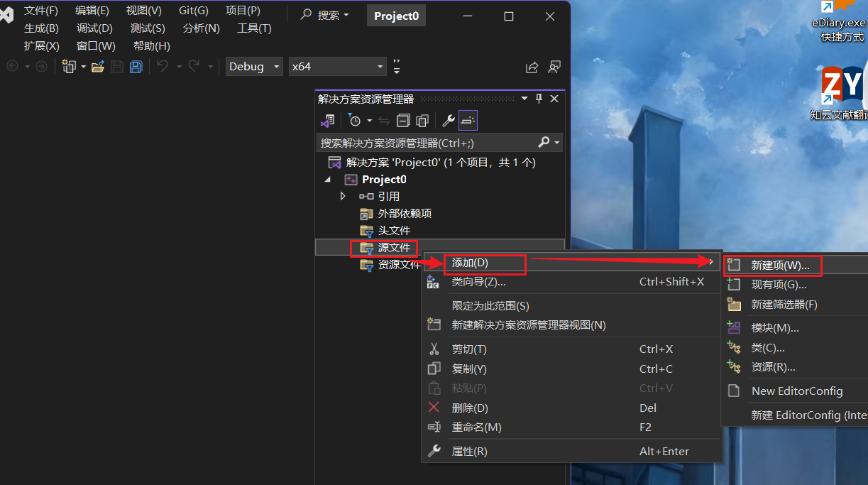
Task: Open the 生成(B) menu
Action: (41, 28)
